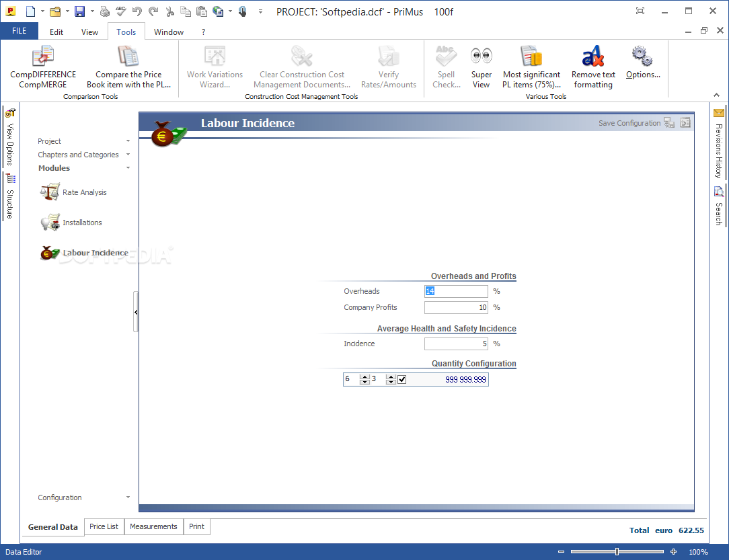Click Verify Rates/Amounts tool
The height and width of the screenshot is (560, 729).
click(x=389, y=67)
